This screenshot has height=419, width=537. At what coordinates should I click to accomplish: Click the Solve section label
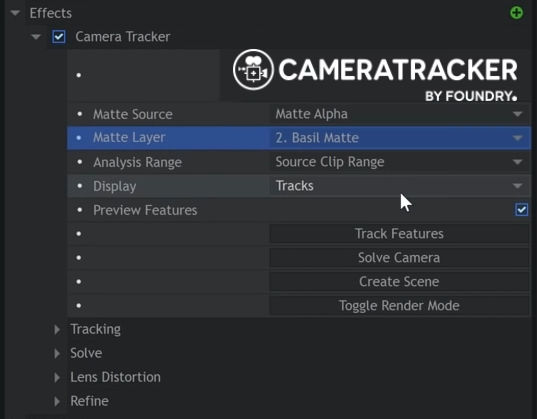86,353
